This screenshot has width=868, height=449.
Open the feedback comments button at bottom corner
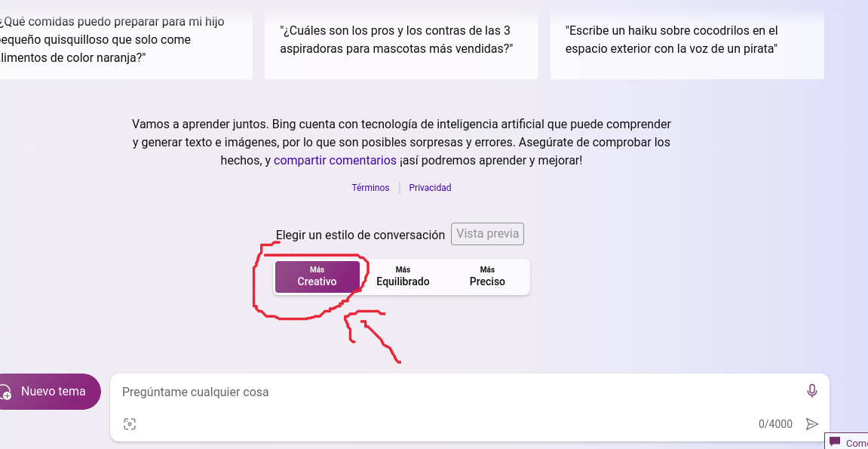point(847,442)
